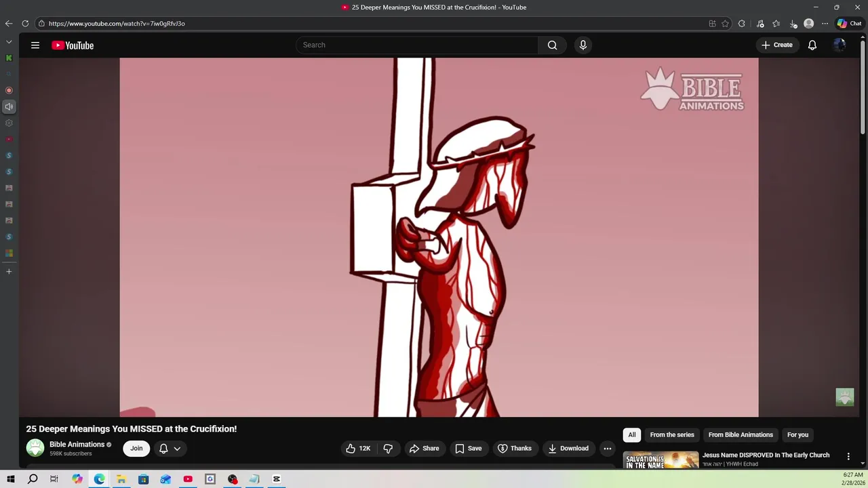Screen dimensions: 868x488
Task: Select the active audio-playing sidebar tab
Action: tap(9, 107)
